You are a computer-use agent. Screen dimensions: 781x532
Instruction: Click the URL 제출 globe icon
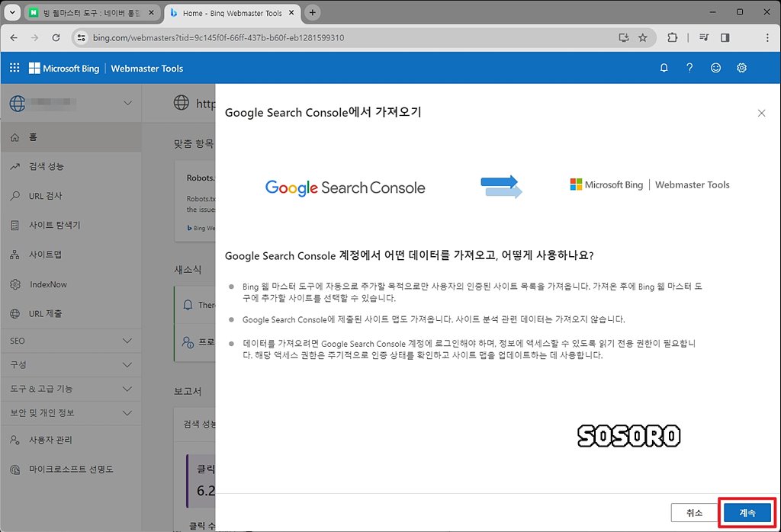[15, 313]
